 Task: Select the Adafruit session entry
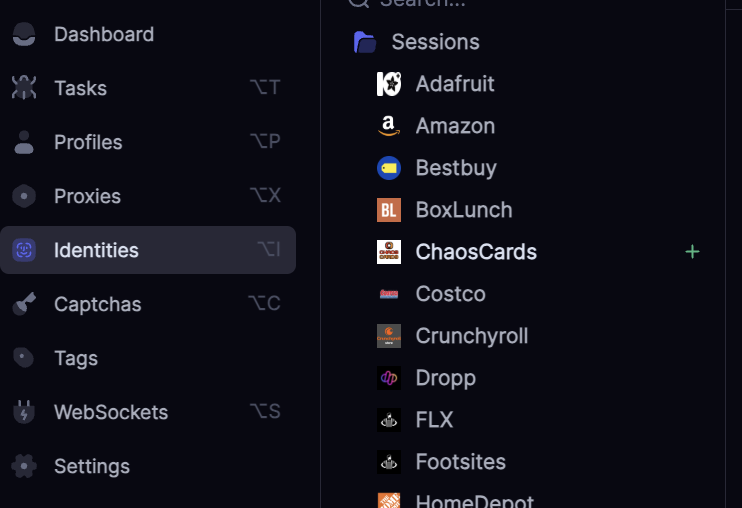(x=455, y=84)
